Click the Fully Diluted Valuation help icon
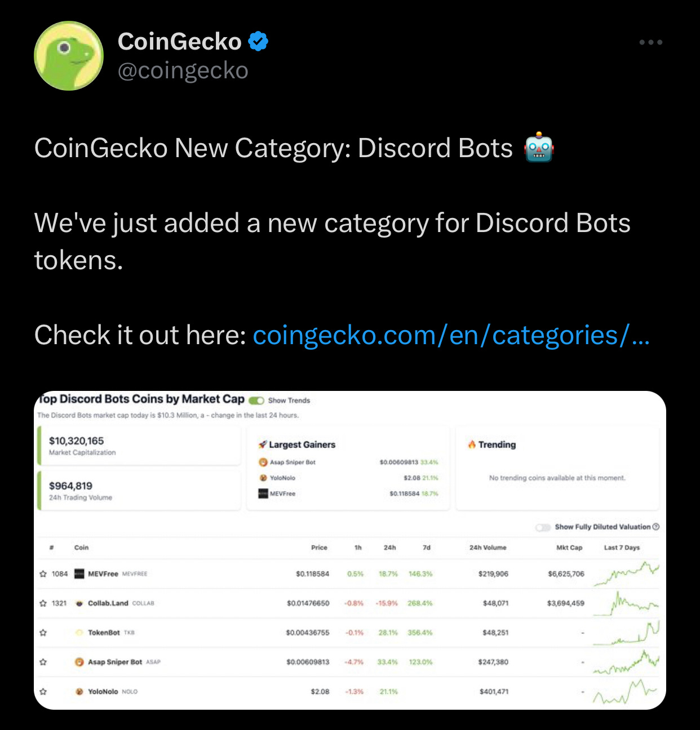The width and height of the screenshot is (700, 730). [x=656, y=527]
